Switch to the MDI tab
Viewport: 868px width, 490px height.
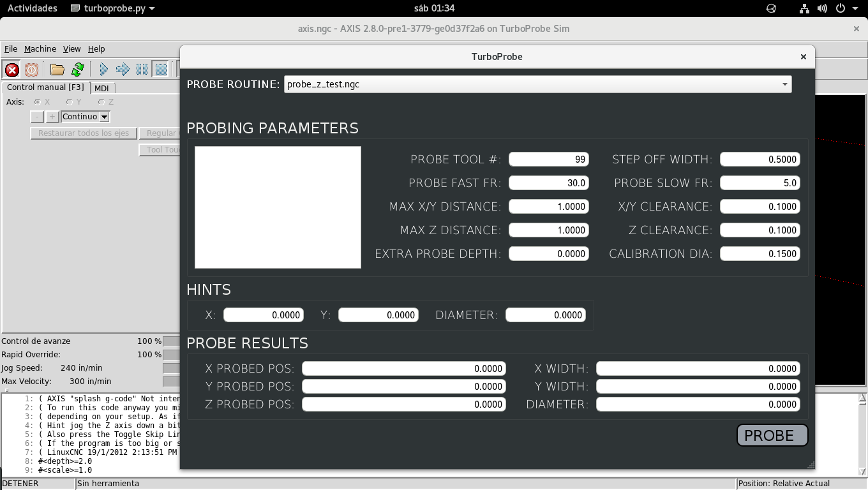[101, 88]
